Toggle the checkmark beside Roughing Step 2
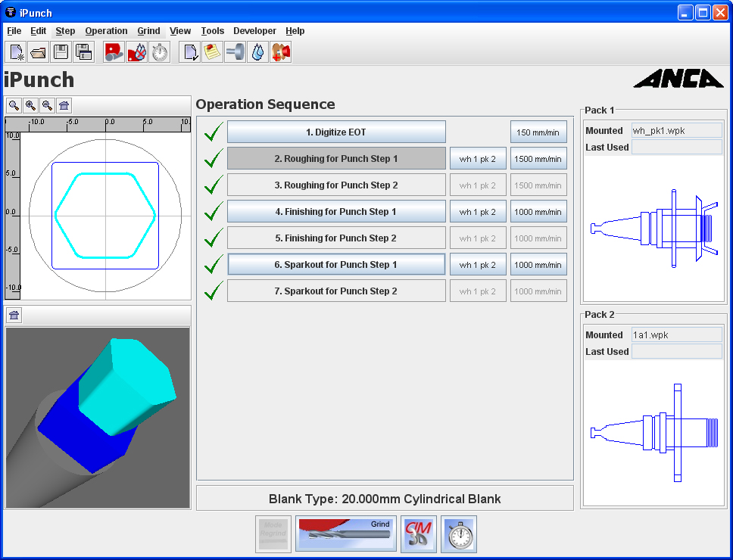 [x=214, y=185]
